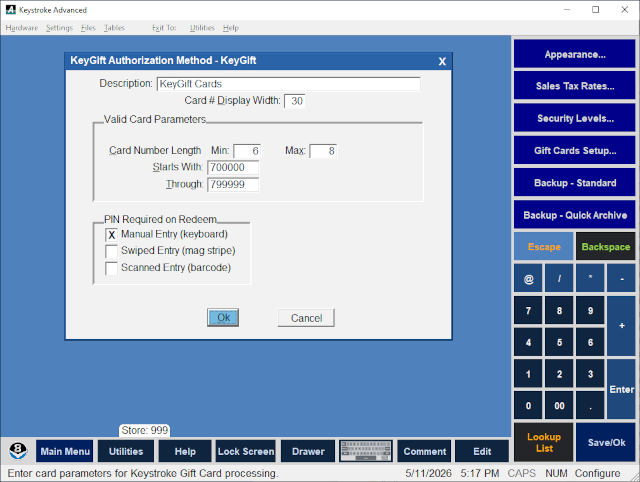Click the Description input field

[289, 84]
